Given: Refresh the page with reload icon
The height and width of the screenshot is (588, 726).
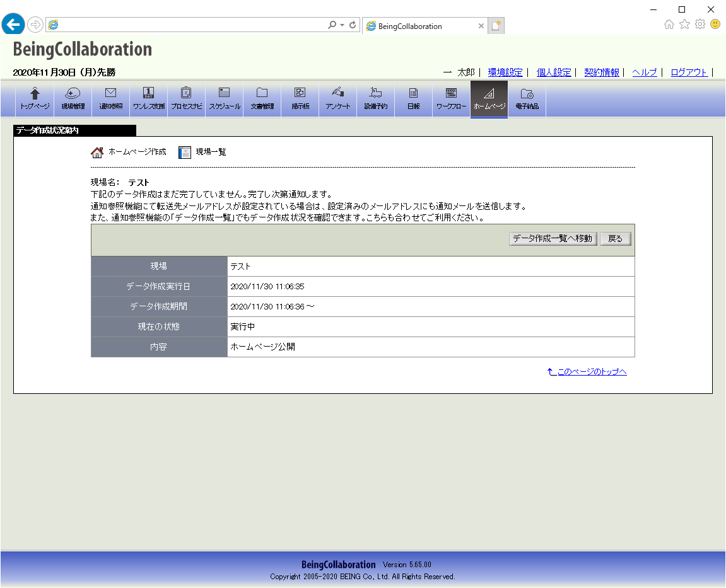Looking at the screenshot, I should 353,25.
